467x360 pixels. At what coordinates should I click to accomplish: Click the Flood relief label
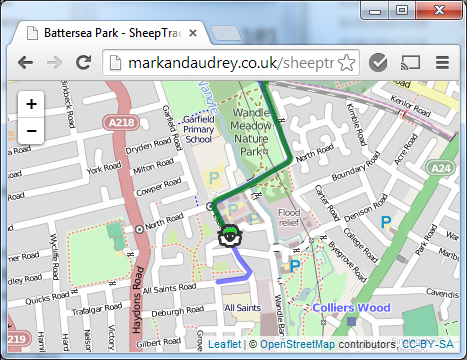(x=289, y=217)
